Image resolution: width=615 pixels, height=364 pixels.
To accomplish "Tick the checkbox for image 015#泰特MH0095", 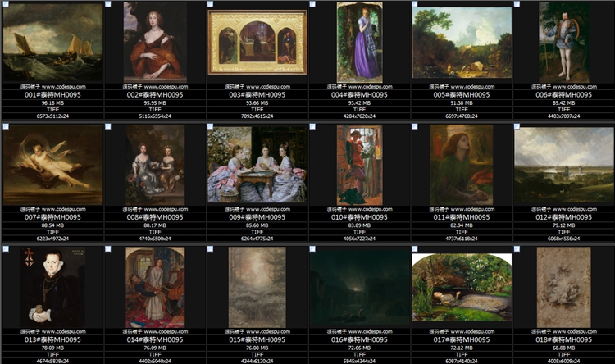I will (210, 248).
